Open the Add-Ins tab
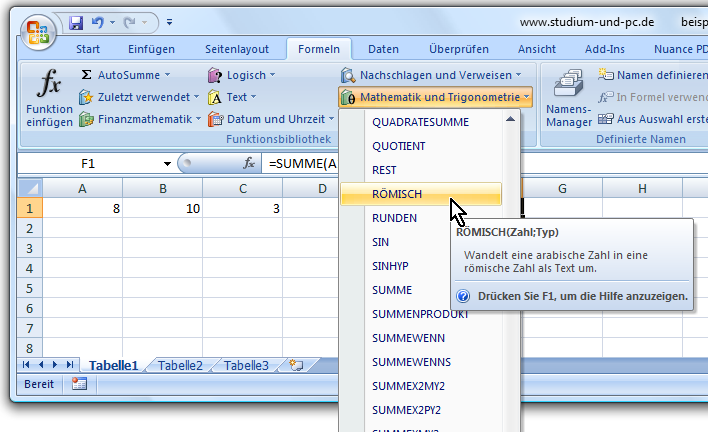The image size is (708, 432). tap(605, 49)
